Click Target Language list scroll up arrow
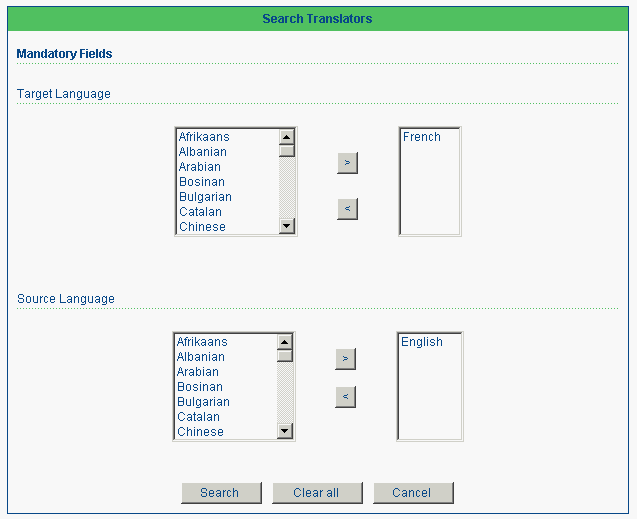 click(x=287, y=137)
